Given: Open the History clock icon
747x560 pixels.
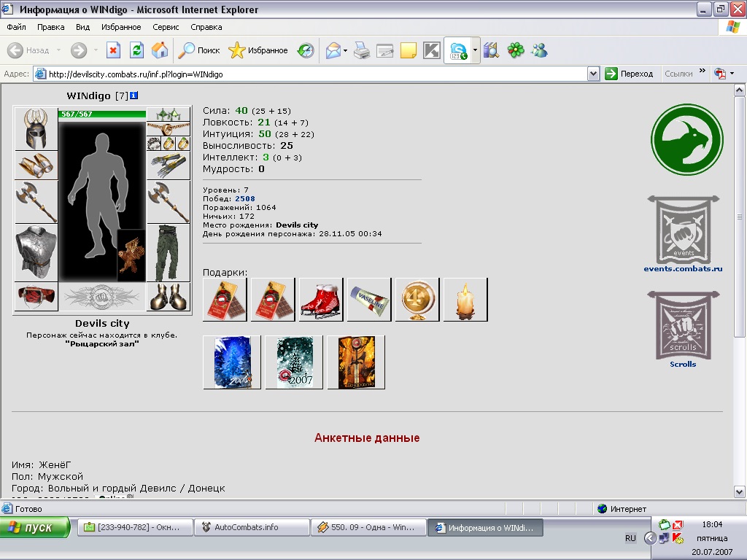Looking at the screenshot, I should 306,50.
